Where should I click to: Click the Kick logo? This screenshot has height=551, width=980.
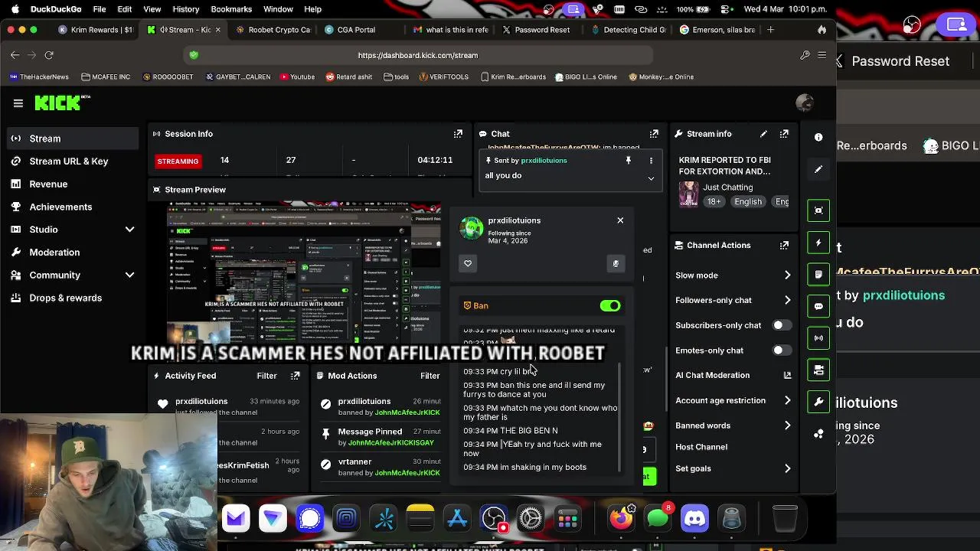[x=63, y=103]
